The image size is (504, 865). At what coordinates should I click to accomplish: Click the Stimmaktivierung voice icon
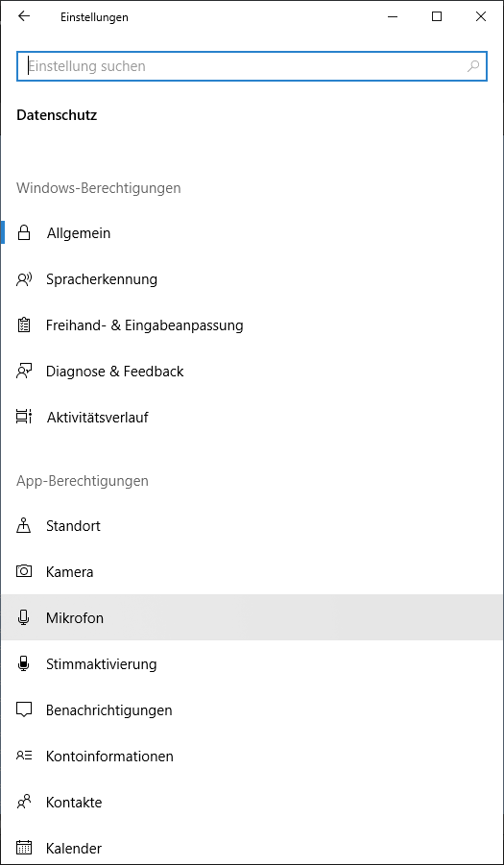click(x=24, y=663)
